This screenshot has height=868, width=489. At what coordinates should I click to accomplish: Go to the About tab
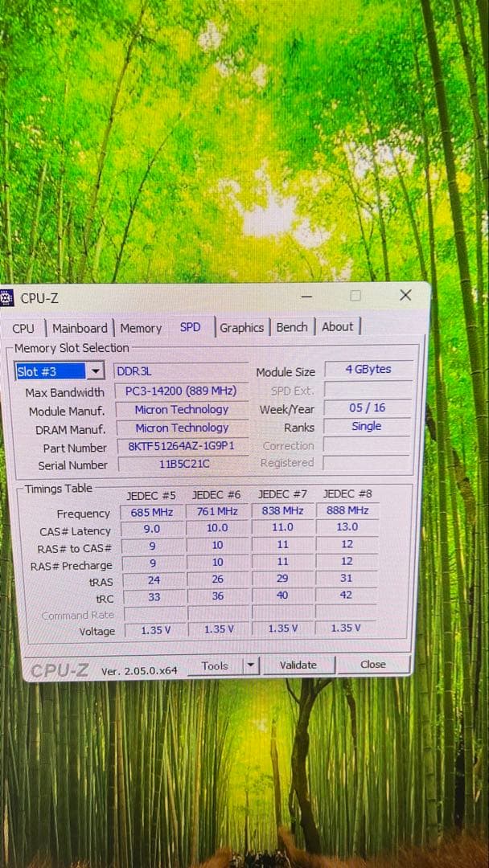coord(337,326)
